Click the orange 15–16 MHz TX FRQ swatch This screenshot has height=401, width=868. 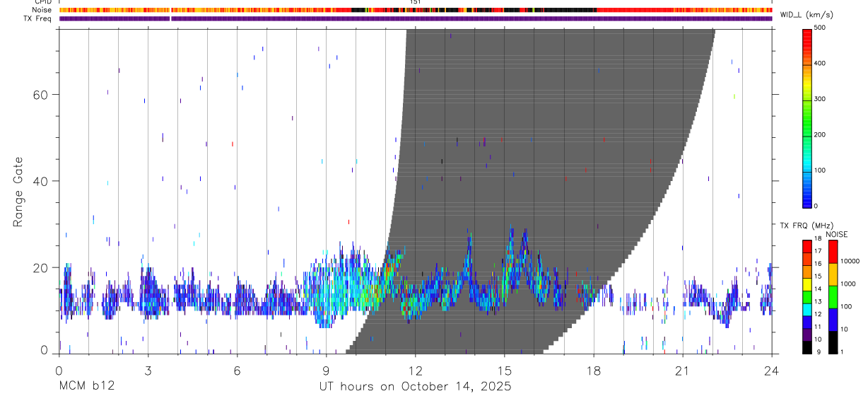coord(807,271)
